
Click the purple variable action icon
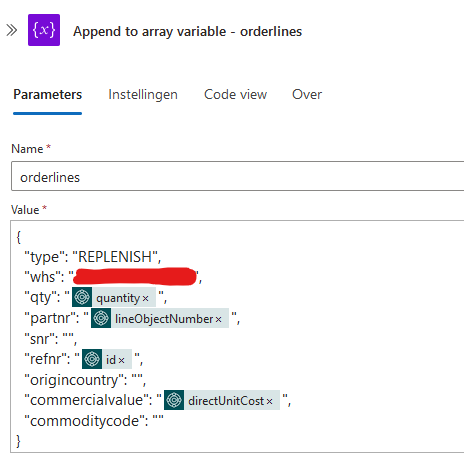(44, 30)
